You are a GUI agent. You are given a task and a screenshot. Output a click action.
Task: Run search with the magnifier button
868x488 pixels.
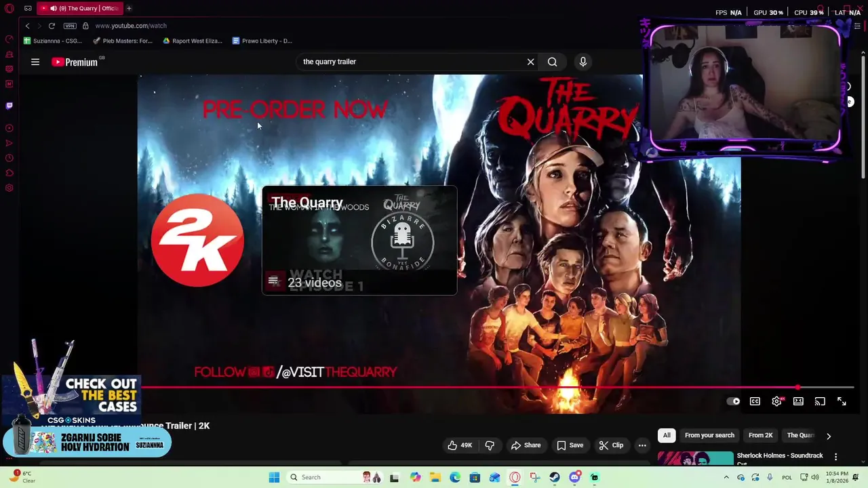553,62
